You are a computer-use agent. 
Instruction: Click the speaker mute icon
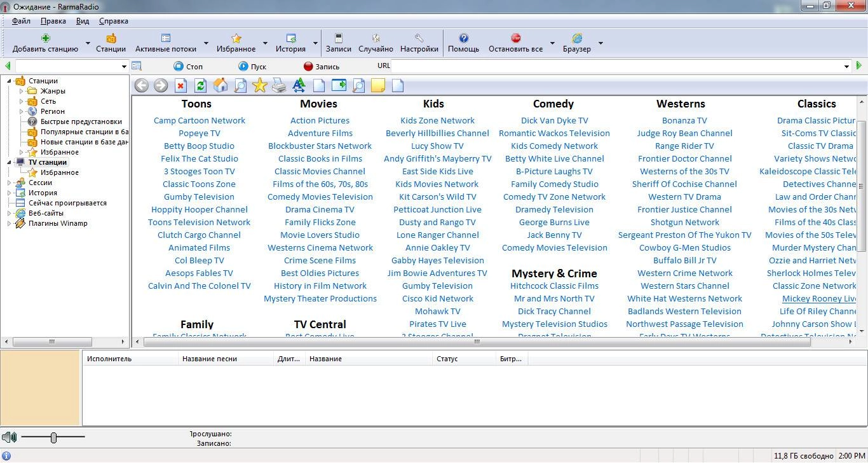point(9,437)
